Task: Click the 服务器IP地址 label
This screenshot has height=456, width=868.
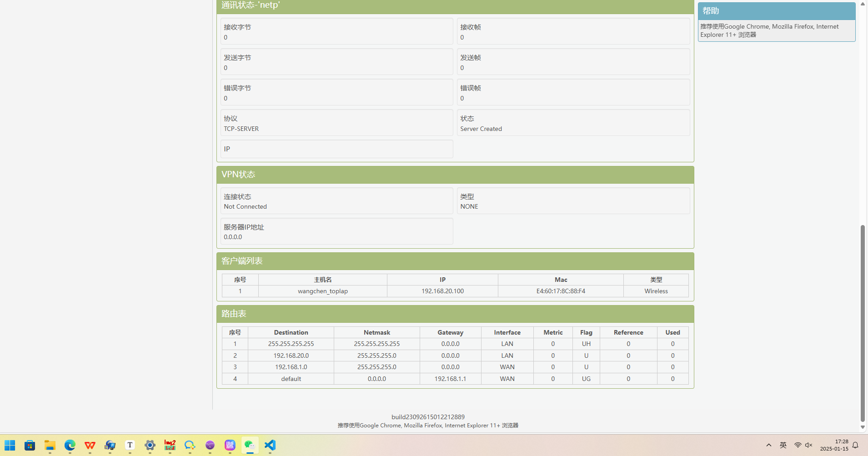Action: point(244,227)
